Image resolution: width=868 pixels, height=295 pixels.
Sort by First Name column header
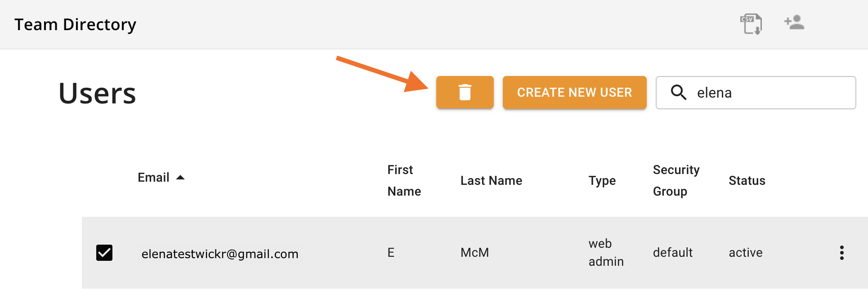[404, 180]
